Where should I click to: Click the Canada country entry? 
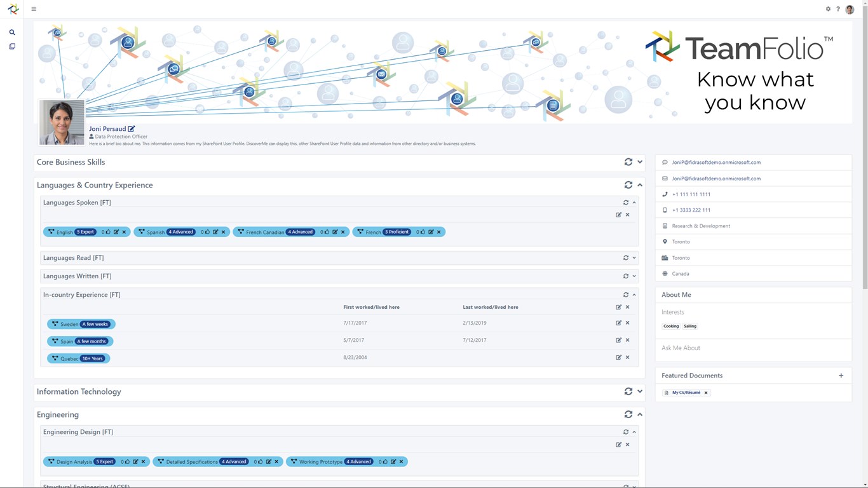coord(681,274)
